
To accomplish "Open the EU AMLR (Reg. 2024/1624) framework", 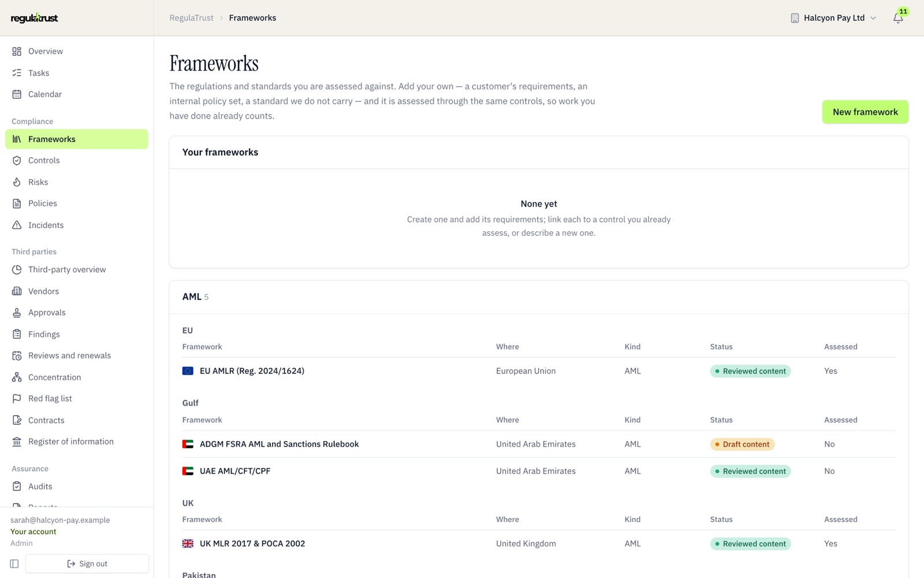I will pos(252,371).
